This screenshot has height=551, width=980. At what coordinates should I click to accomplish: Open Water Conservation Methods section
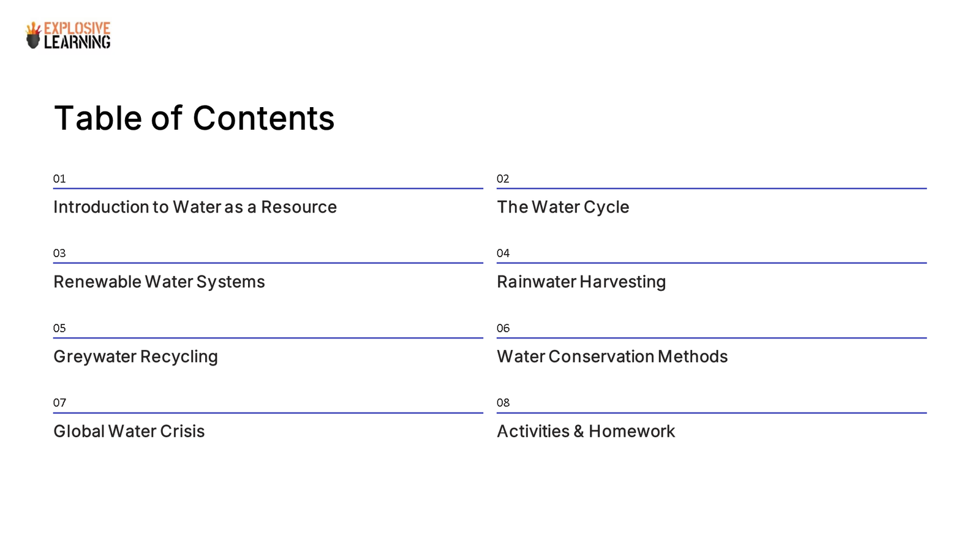pyautogui.click(x=612, y=356)
